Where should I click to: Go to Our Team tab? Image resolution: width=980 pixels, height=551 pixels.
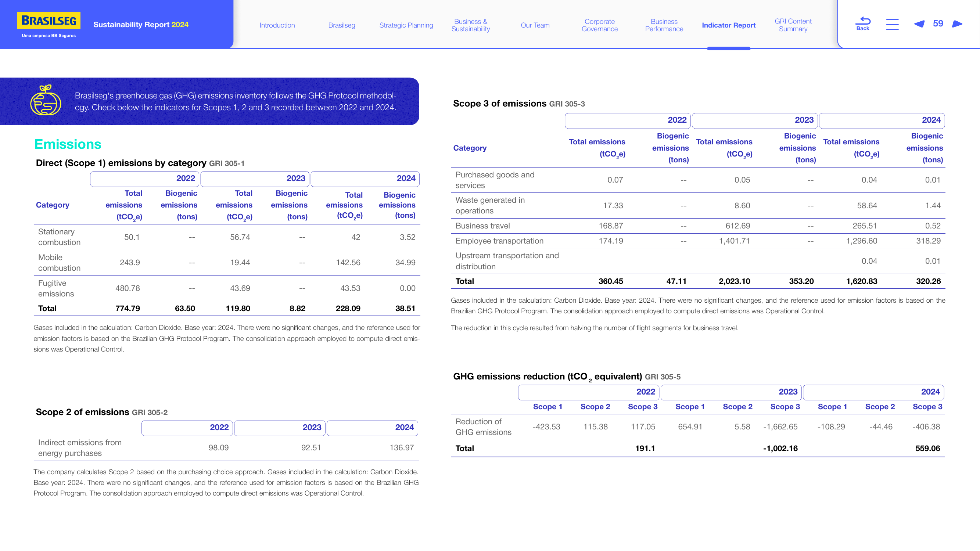pos(535,25)
